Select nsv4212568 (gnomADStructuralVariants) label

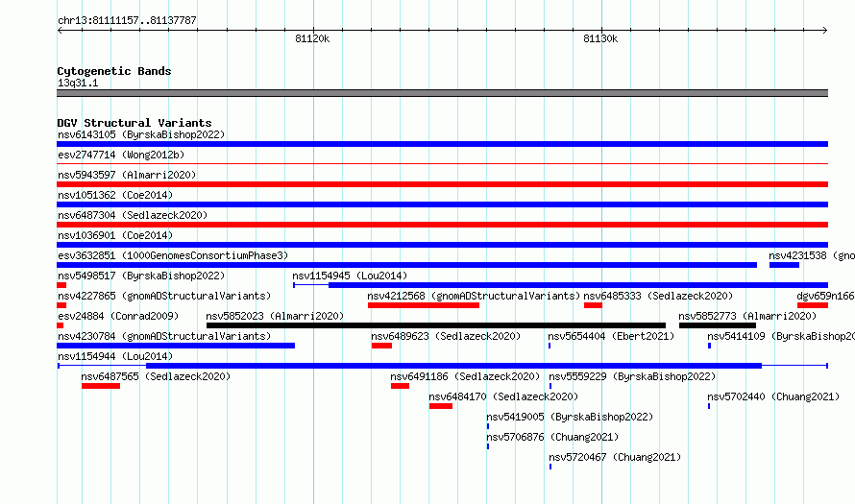point(474,296)
